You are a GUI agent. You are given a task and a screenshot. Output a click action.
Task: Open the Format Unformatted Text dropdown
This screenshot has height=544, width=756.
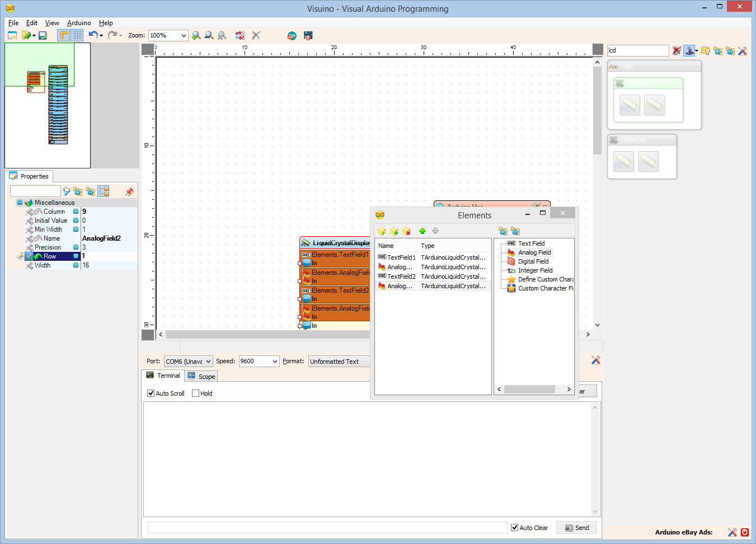click(339, 362)
